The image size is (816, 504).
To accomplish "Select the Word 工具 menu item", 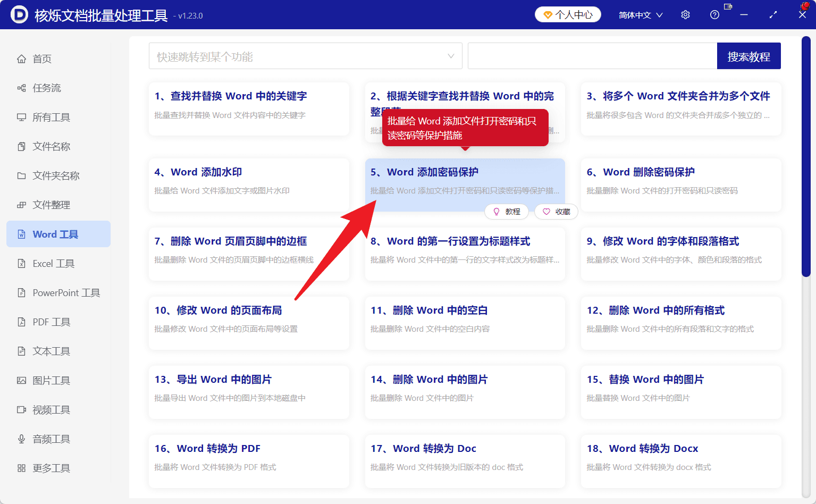I will tap(58, 234).
